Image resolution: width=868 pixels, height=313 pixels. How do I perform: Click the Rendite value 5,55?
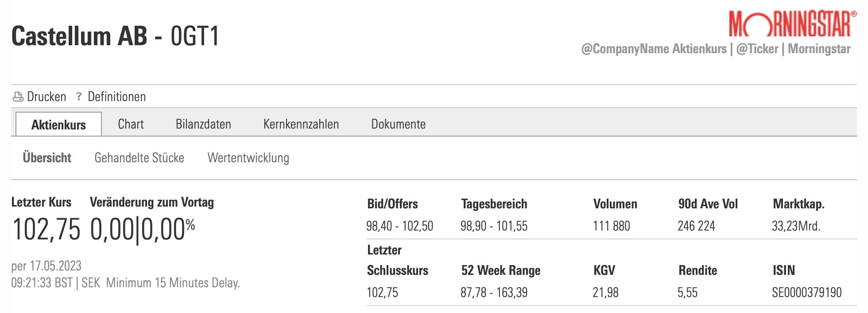pyautogui.click(x=687, y=293)
